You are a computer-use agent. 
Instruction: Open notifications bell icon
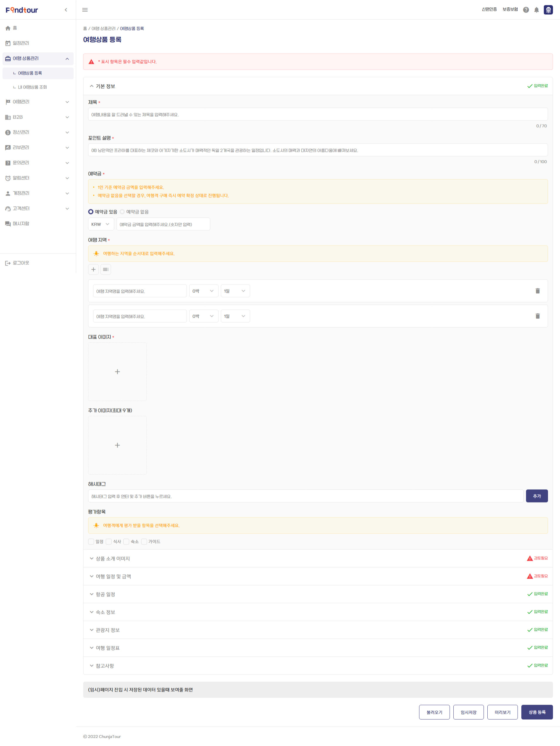click(x=536, y=10)
